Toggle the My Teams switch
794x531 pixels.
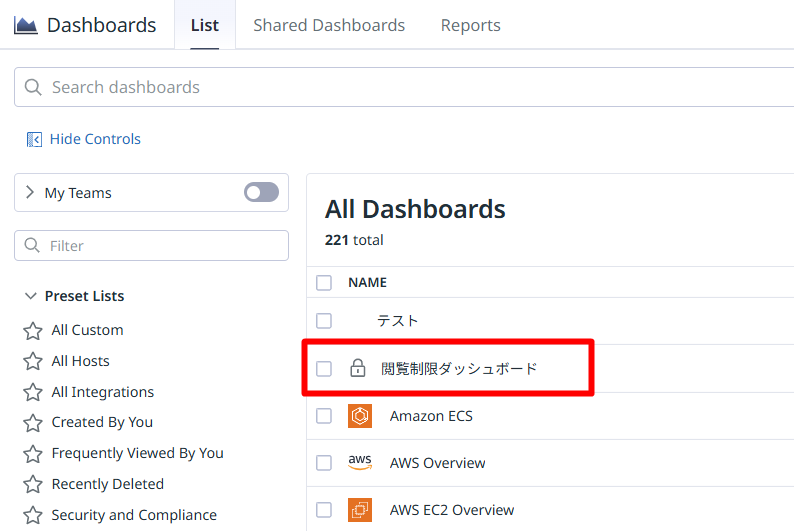click(x=261, y=192)
